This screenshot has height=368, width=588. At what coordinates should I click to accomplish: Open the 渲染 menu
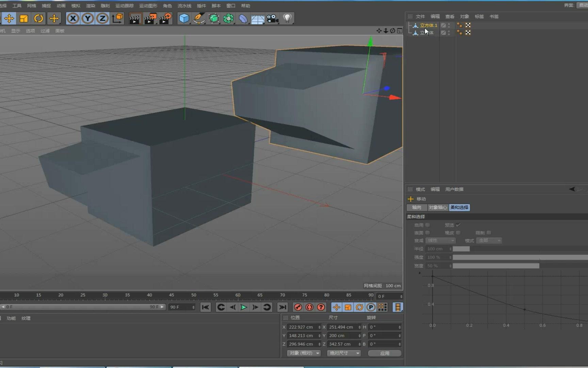click(90, 5)
